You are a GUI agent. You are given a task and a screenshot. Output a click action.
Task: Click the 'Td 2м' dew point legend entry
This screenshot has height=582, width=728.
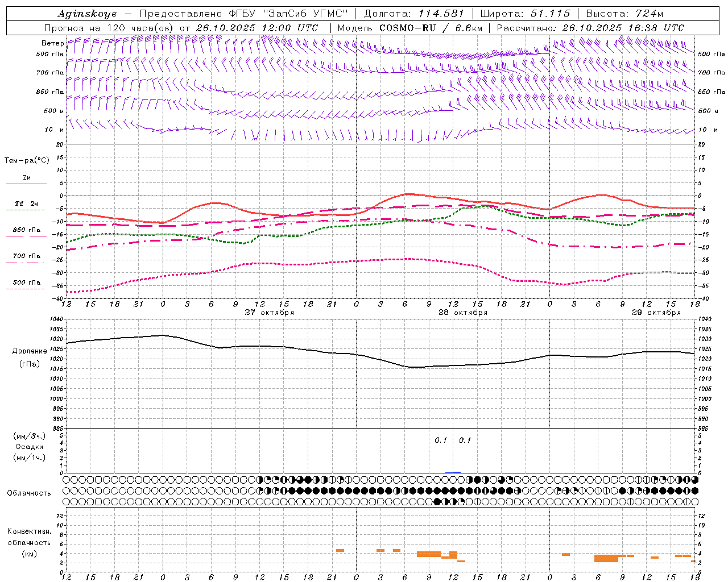(27, 203)
